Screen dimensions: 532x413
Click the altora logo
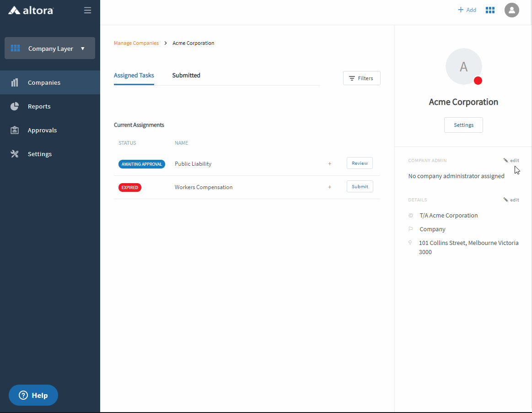point(31,10)
